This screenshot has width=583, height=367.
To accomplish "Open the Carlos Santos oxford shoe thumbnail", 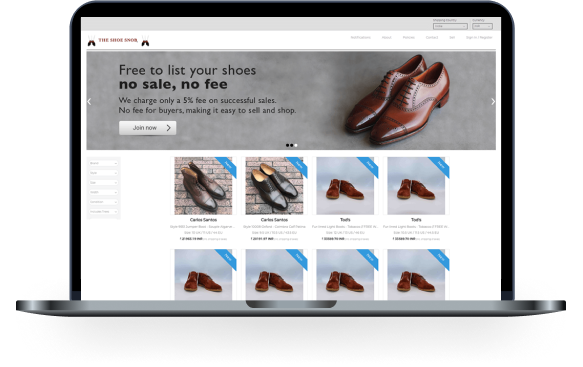I will [x=274, y=186].
